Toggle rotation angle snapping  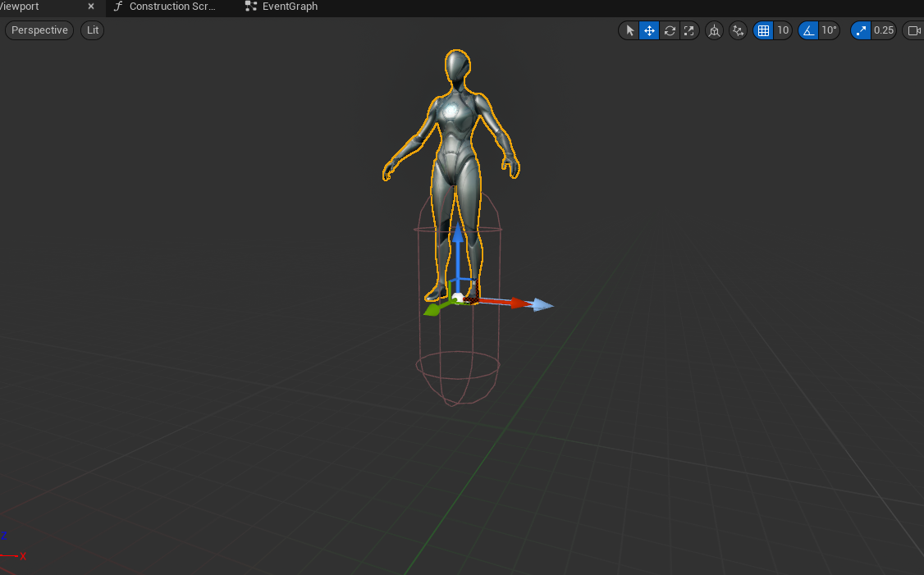pyautogui.click(x=808, y=30)
